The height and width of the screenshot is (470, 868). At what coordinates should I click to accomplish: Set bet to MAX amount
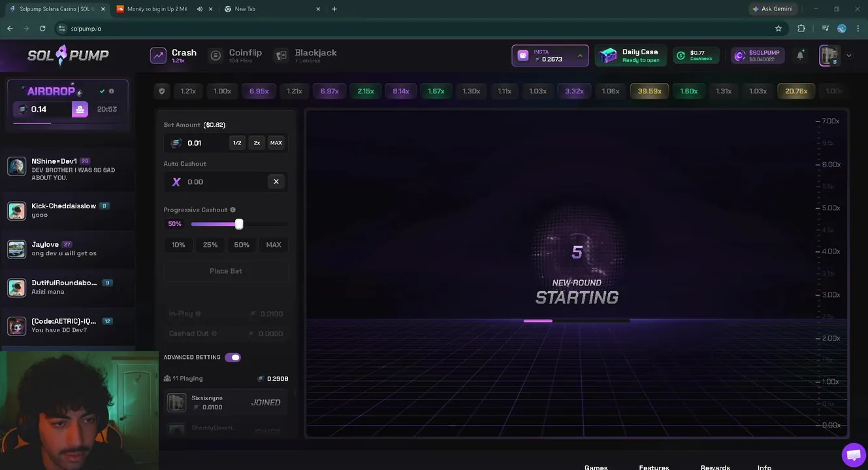pyautogui.click(x=276, y=143)
